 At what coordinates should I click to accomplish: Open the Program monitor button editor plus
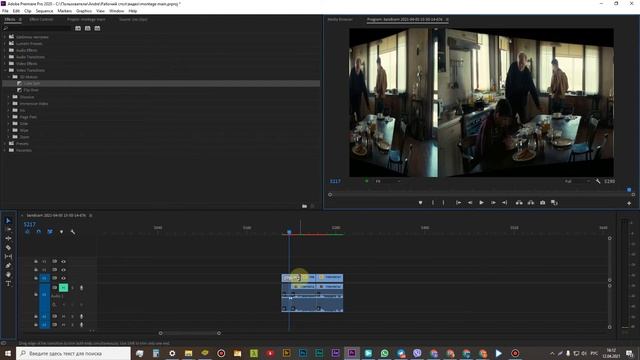[629, 203]
